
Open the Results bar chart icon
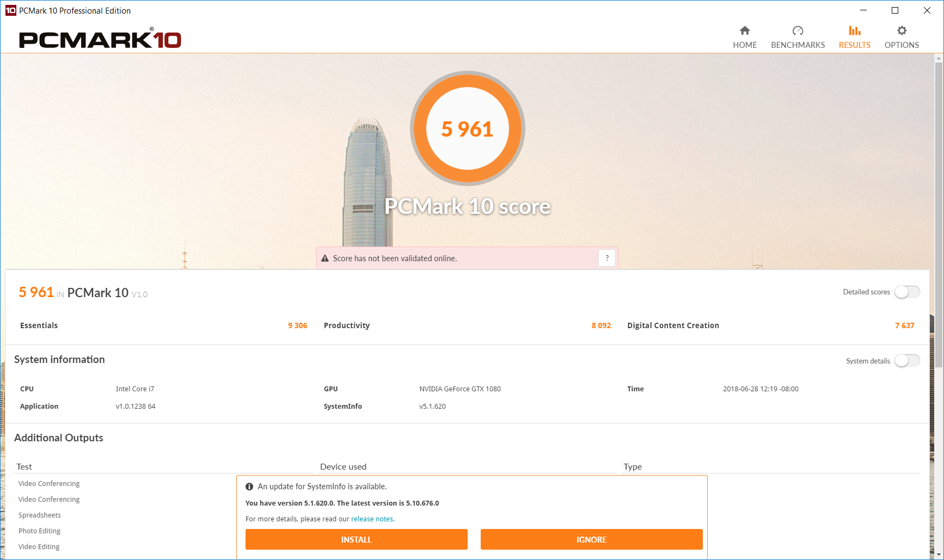click(x=855, y=30)
